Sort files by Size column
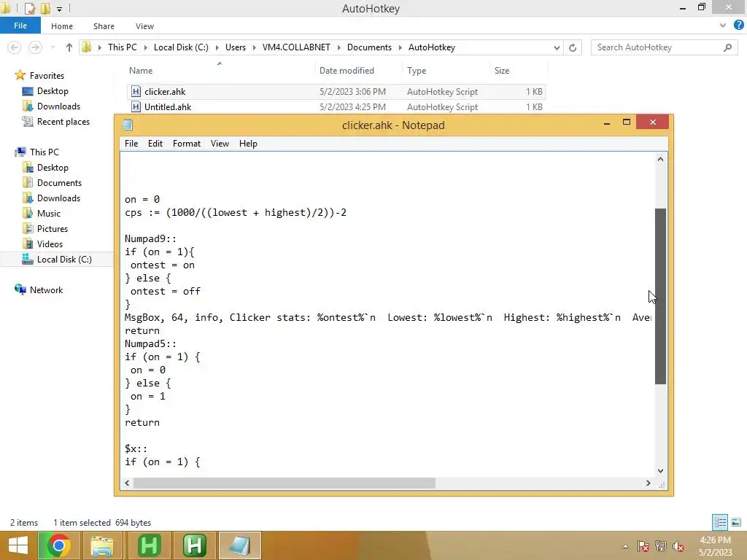747x560 pixels. (x=502, y=71)
